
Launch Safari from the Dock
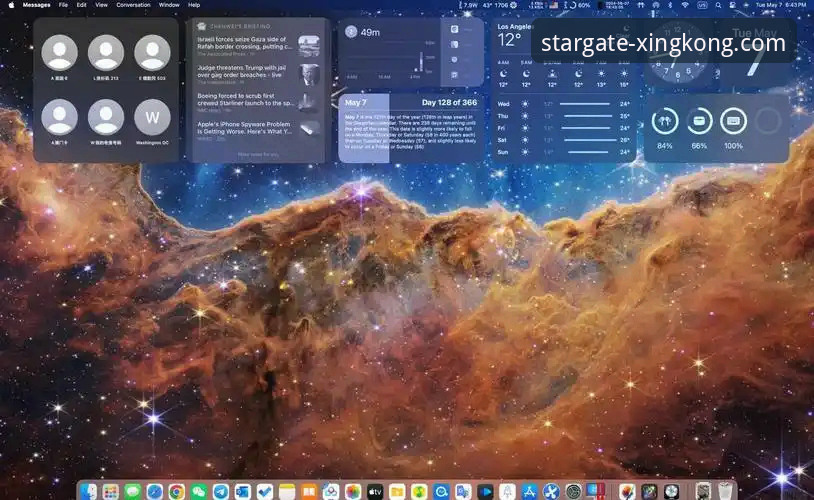coord(155,491)
